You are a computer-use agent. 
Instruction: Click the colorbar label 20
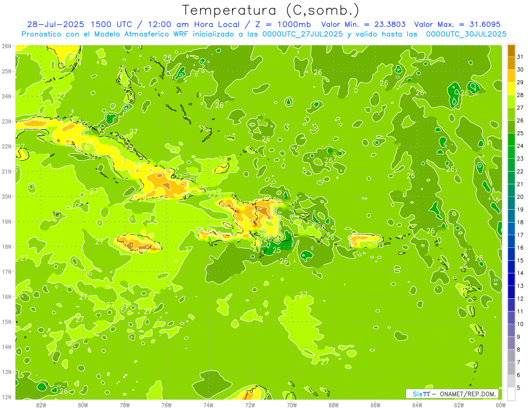[520, 197]
